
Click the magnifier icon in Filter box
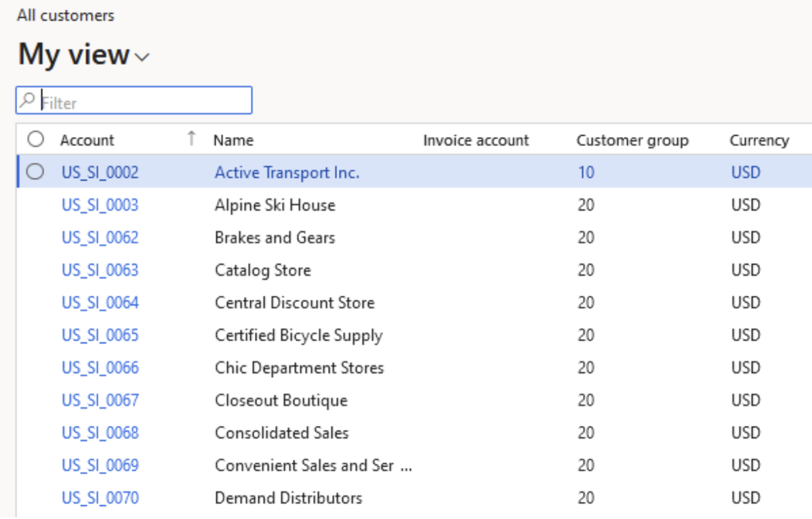27,100
